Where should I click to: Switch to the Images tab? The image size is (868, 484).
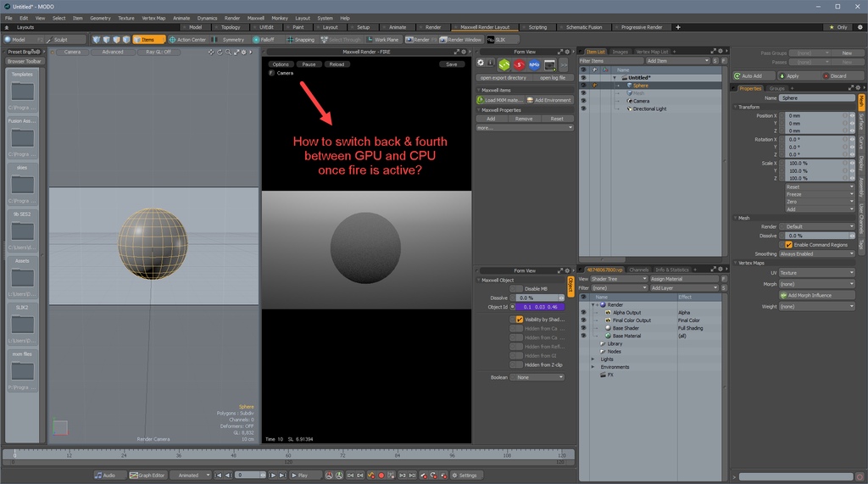pos(620,52)
